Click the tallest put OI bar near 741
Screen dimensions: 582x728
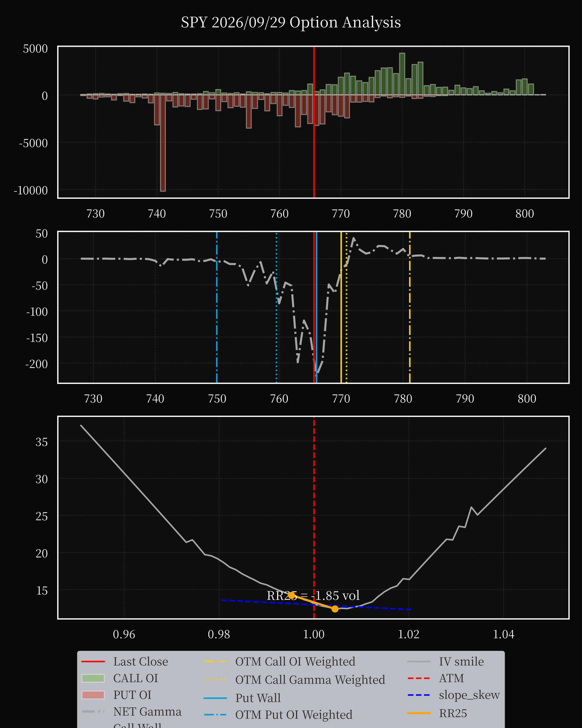pos(163,143)
